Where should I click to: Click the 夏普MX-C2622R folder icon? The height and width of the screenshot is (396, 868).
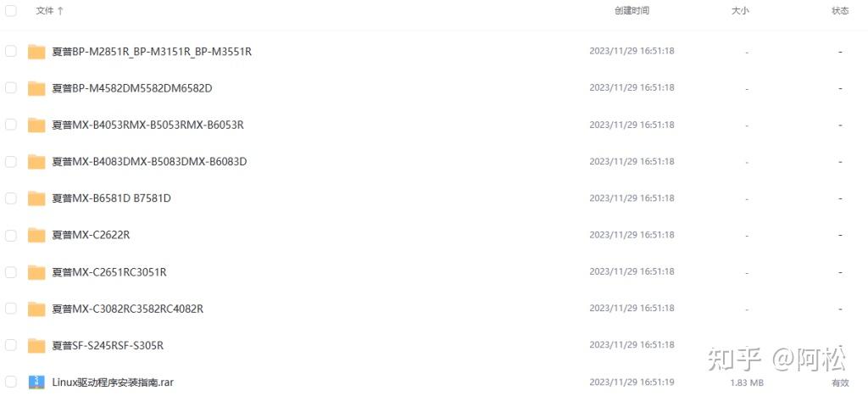click(36, 235)
